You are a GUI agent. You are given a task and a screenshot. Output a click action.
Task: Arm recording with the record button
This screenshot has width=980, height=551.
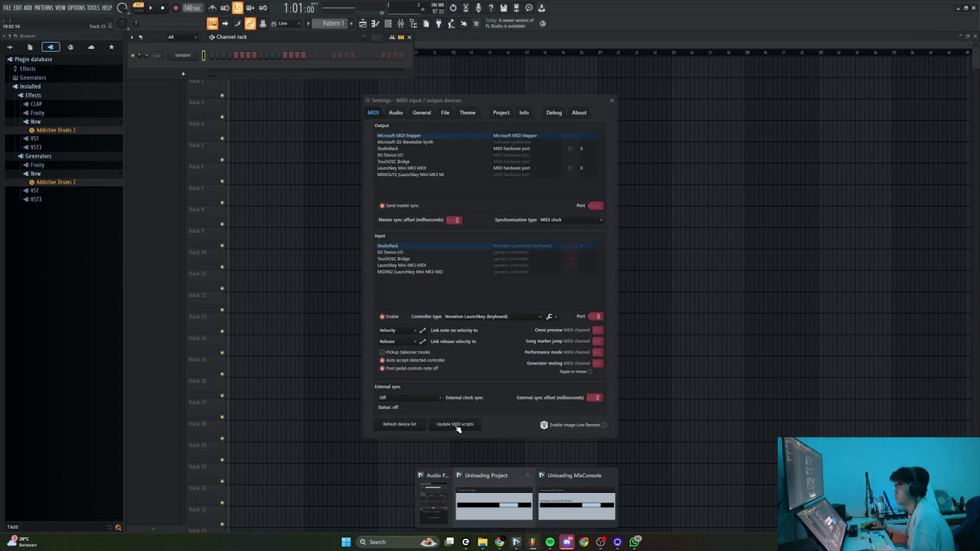(x=176, y=8)
